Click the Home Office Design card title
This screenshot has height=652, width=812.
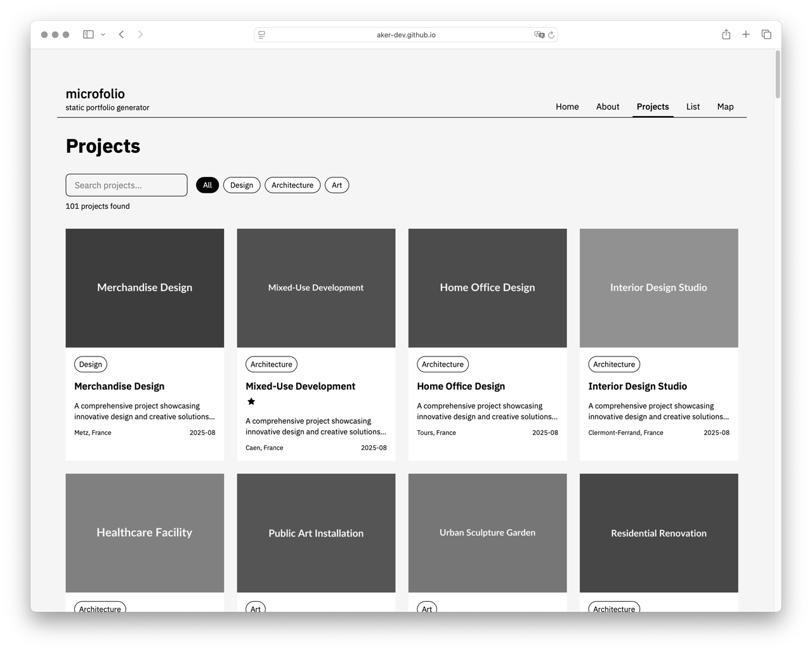point(461,386)
